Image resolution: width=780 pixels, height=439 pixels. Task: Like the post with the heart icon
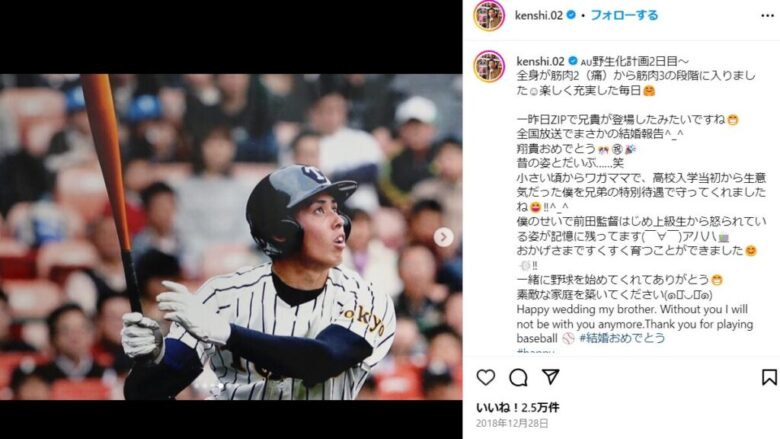pos(486,377)
